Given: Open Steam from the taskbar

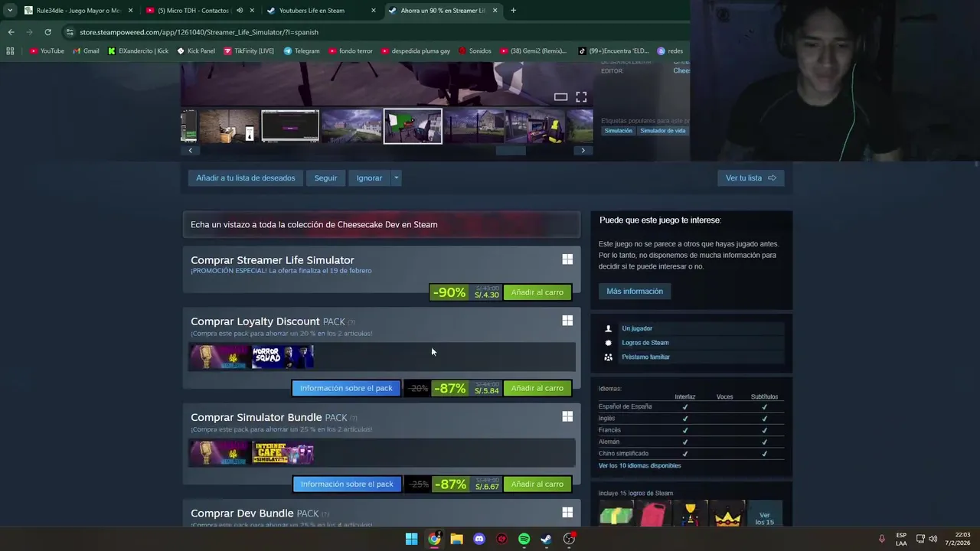Looking at the screenshot, I should pyautogui.click(x=546, y=539).
